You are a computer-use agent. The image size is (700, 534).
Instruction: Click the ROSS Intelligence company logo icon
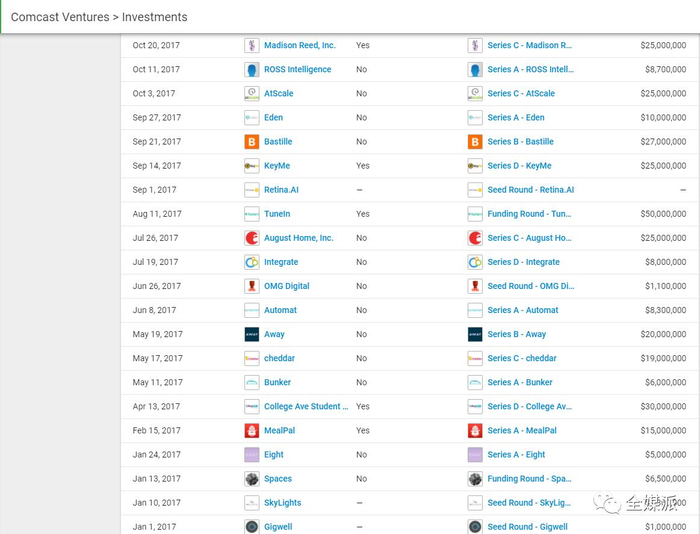tap(252, 70)
